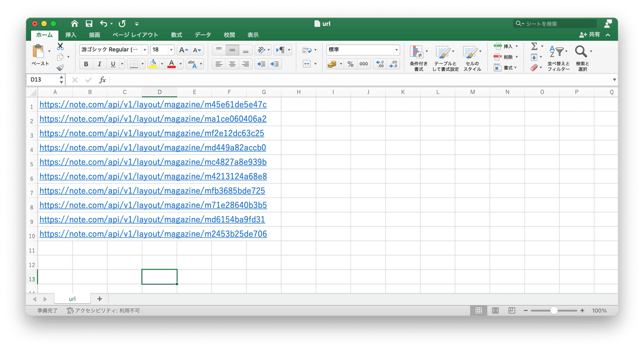Click the Wrap Text icon
The image size is (644, 350).
(306, 50)
